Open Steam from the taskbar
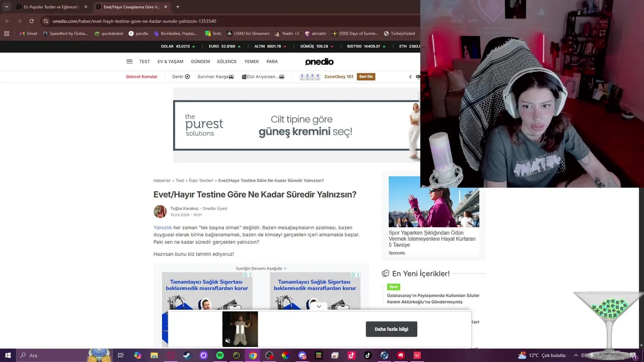Image resolution: width=644 pixels, height=362 pixels. pos(187,355)
